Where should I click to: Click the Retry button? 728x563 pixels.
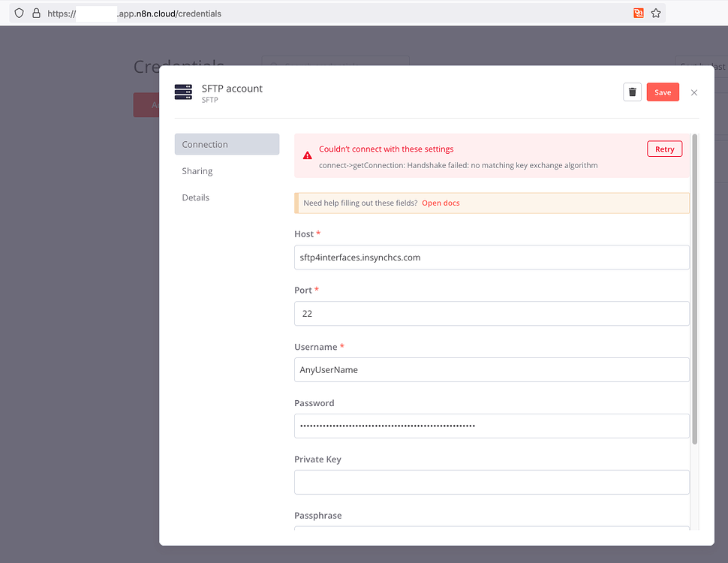(664, 149)
